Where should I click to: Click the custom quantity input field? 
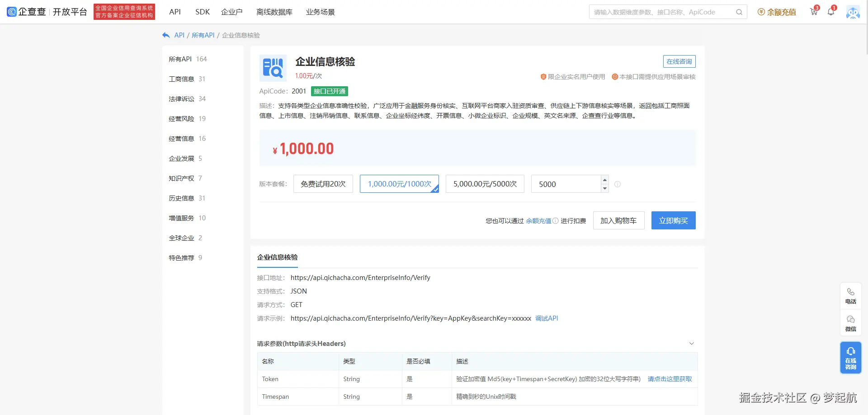[x=566, y=184]
